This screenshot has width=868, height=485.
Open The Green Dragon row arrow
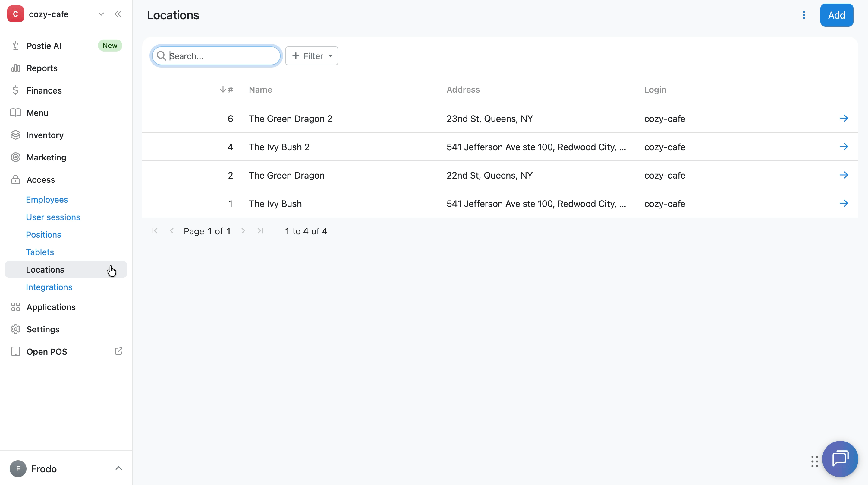click(843, 175)
